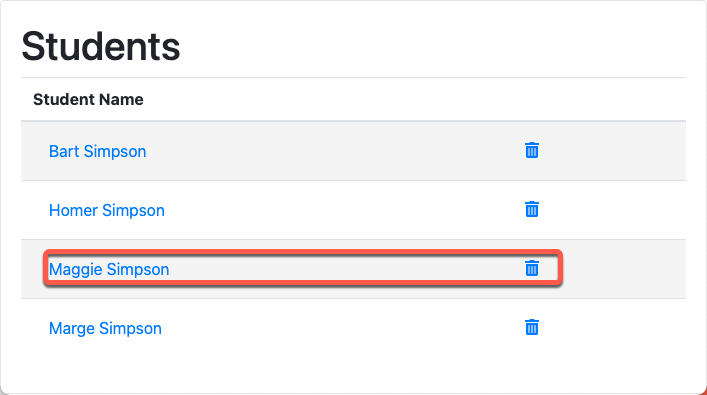This screenshot has height=395, width=707.
Task: Open Homer Simpson's student page
Action: click(x=106, y=211)
